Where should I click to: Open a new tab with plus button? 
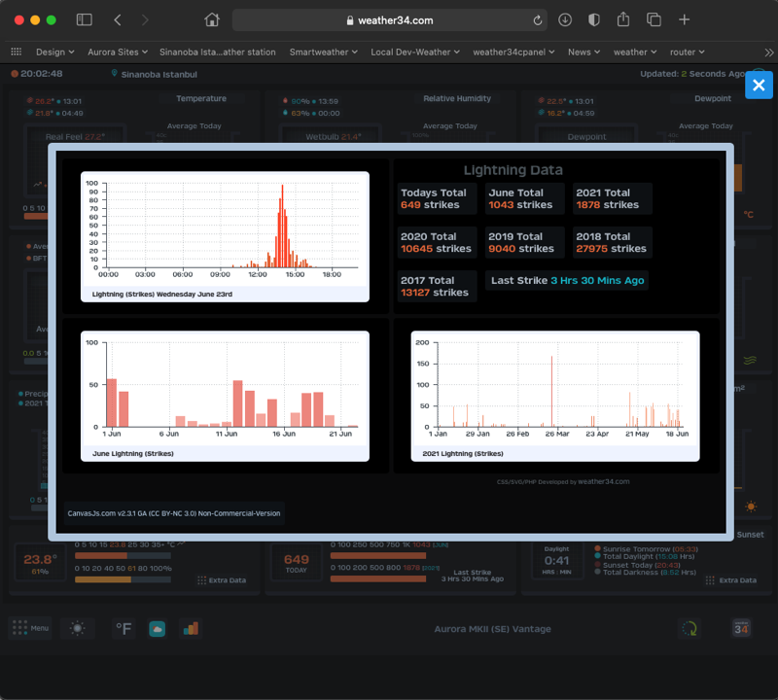tap(685, 19)
